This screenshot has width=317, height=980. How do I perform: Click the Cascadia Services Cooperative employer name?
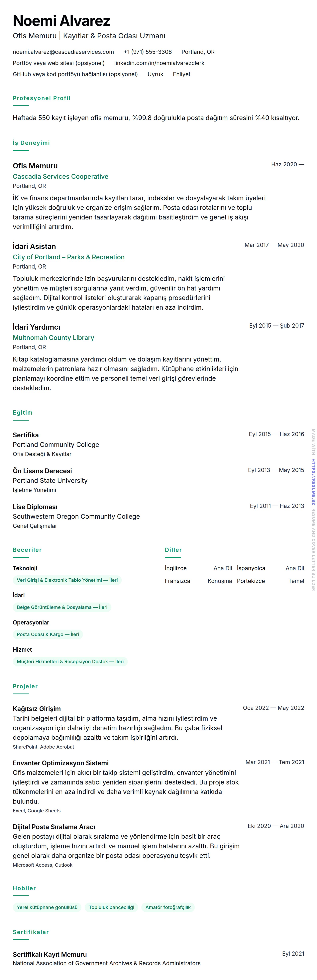60,177
